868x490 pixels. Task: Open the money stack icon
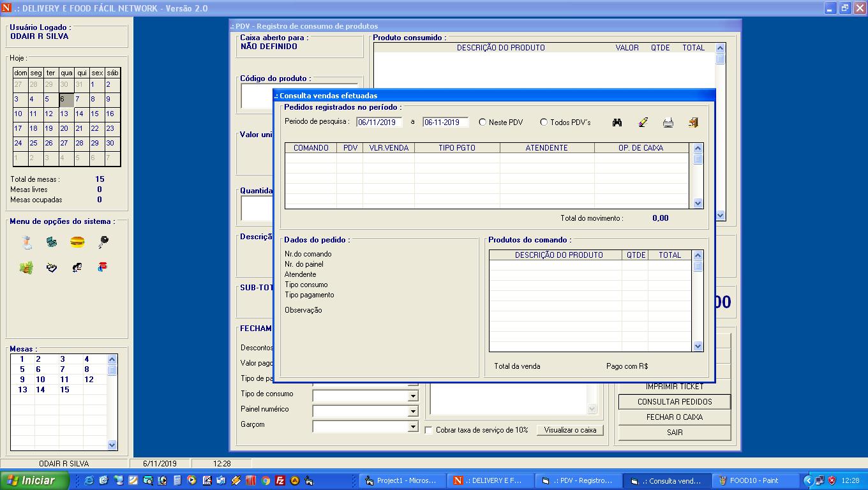[26, 268]
